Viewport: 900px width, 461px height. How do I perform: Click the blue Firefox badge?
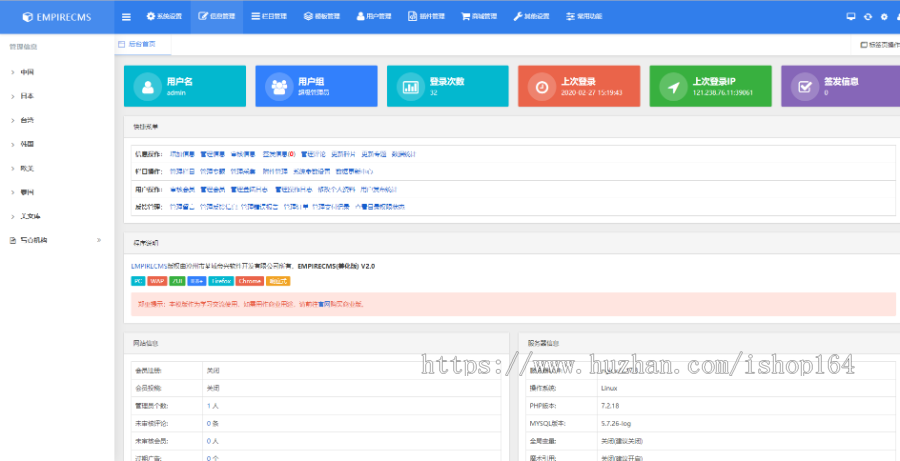[x=222, y=281]
